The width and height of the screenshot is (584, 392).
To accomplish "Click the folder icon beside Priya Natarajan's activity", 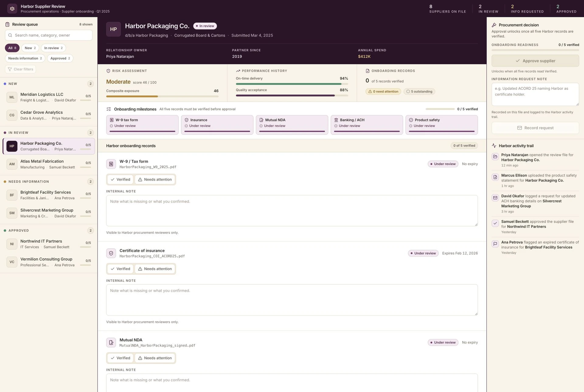I will pos(495,156).
